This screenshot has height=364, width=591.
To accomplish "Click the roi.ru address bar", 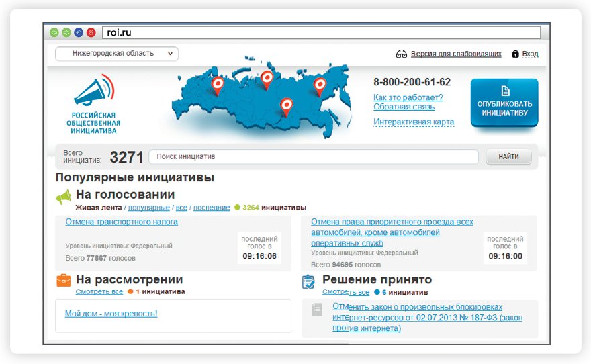I will pyautogui.click(x=321, y=32).
